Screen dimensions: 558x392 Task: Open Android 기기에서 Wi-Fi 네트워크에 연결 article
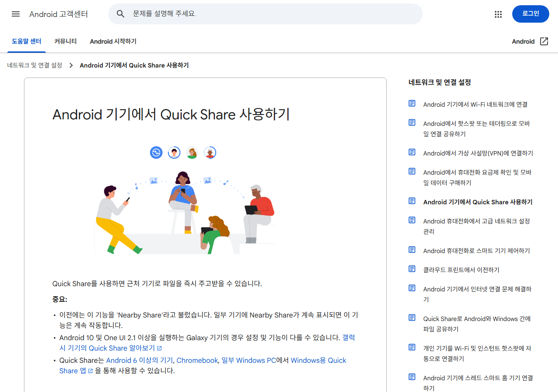tap(475, 104)
